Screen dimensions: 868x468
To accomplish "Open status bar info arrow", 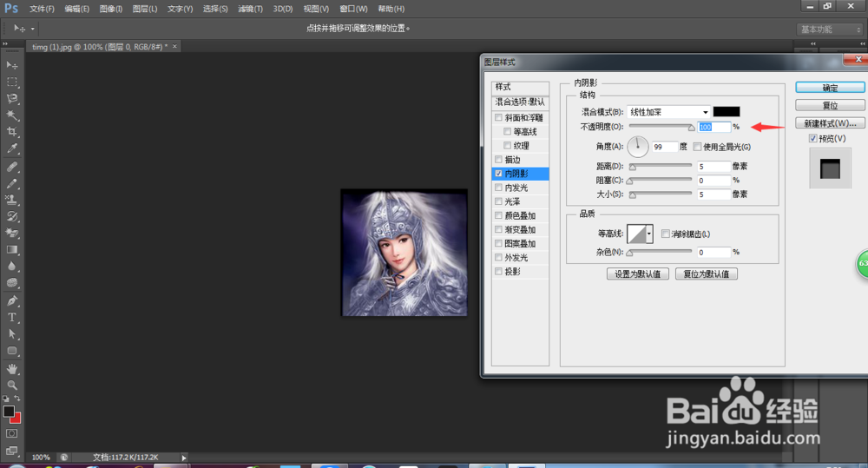I will click(184, 458).
